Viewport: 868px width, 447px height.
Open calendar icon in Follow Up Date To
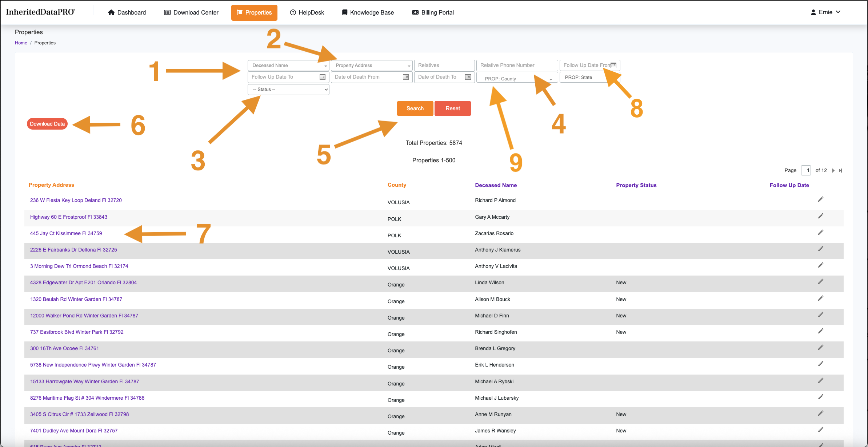pyautogui.click(x=323, y=77)
